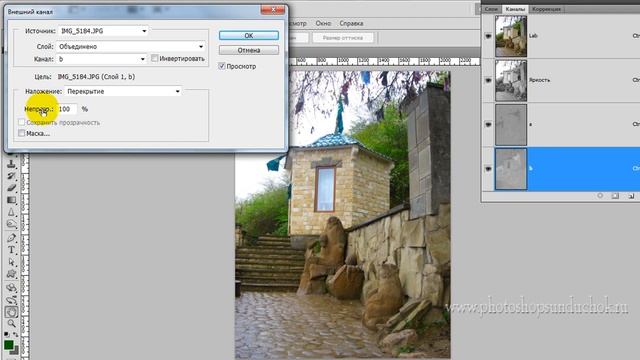Switch to the Слои tab

pos(491,9)
